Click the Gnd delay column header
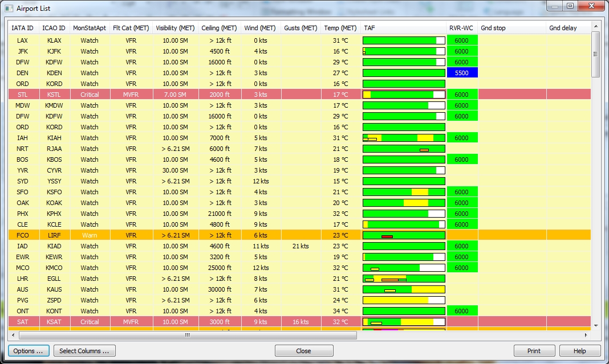The height and width of the screenshot is (364, 609). tap(569, 28)
